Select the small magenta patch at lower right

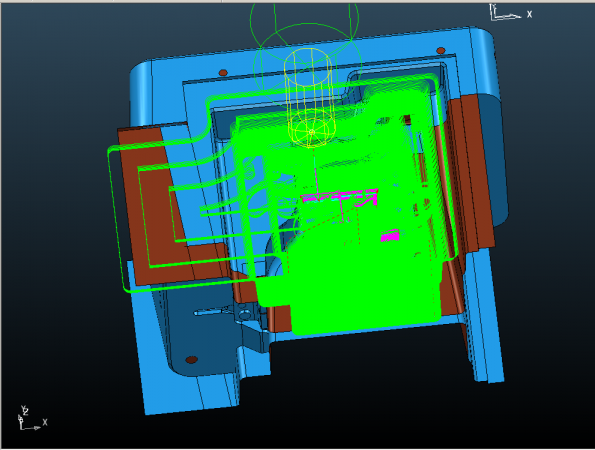(390, 235)
